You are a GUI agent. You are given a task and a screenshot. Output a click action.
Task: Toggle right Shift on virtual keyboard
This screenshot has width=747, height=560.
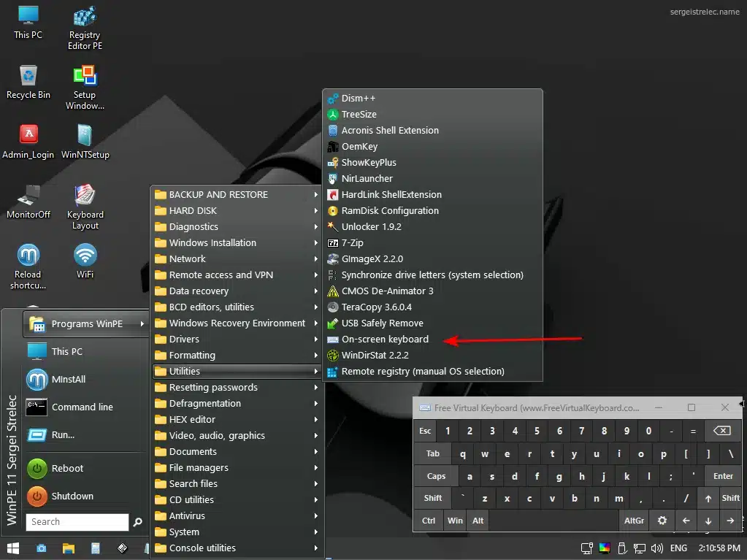tap(730, 498)
